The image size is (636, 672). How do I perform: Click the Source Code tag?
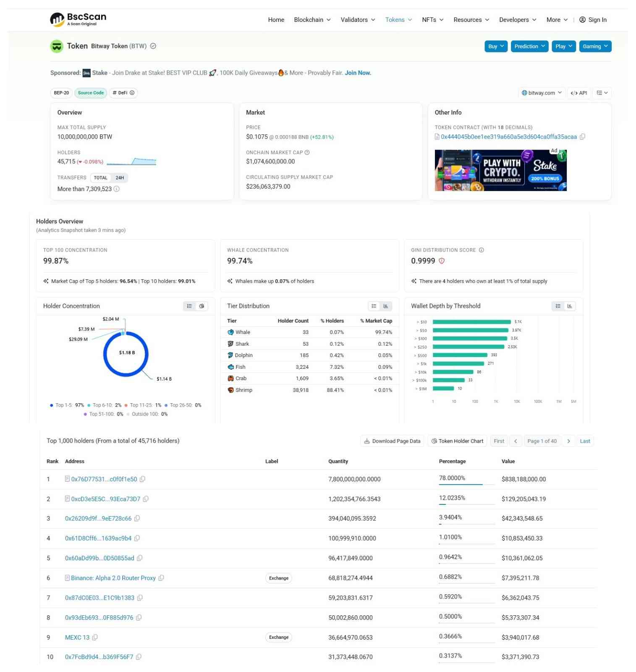click(91, 93)
